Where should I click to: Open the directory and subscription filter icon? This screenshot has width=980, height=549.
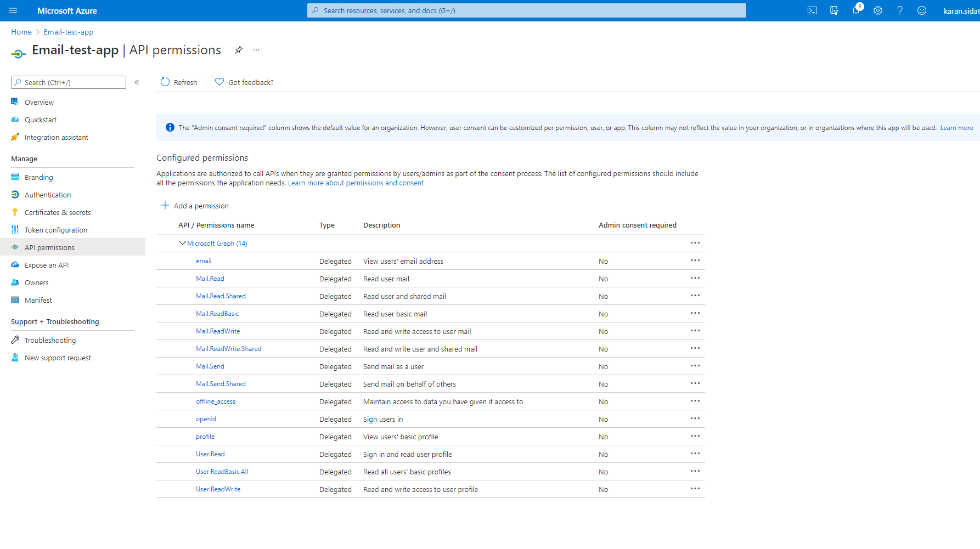click(834, 10)
